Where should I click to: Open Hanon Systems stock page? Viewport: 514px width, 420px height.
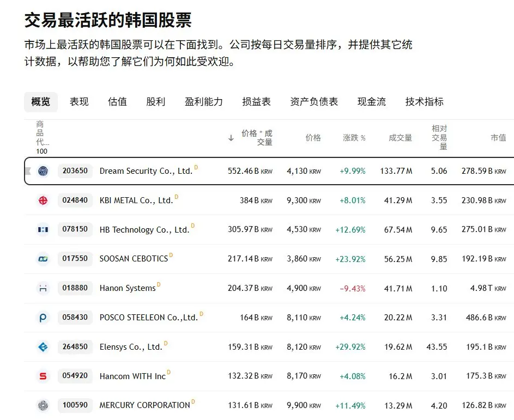click(x=128, y=288)
